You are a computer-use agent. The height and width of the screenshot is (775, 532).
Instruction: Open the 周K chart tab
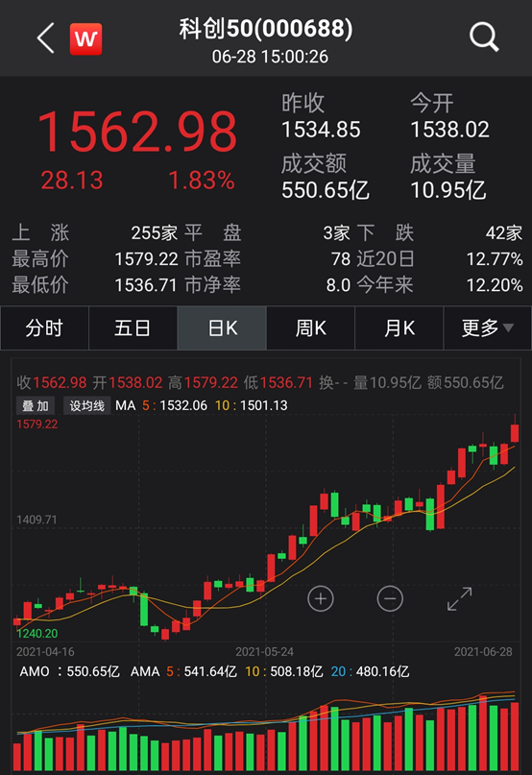[x=310, y=327]
